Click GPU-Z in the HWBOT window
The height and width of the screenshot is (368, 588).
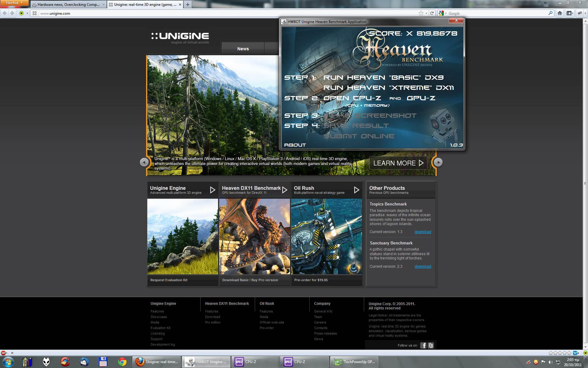pos(421,98)
